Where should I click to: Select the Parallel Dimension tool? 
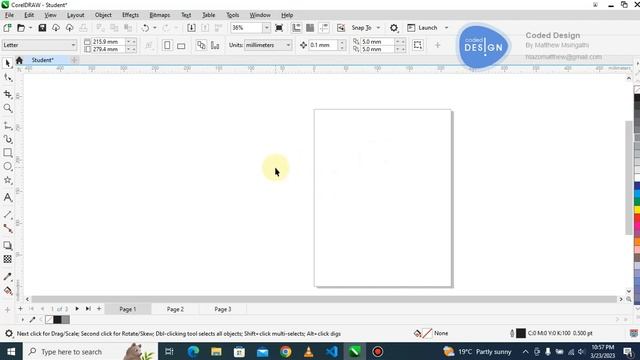[x=7, y=214]
